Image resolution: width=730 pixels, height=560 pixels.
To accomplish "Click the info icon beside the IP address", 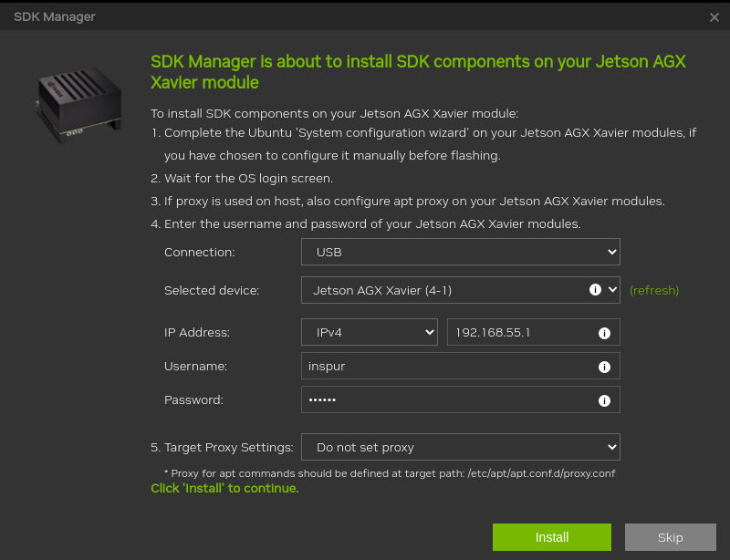I will coord(604,333).
